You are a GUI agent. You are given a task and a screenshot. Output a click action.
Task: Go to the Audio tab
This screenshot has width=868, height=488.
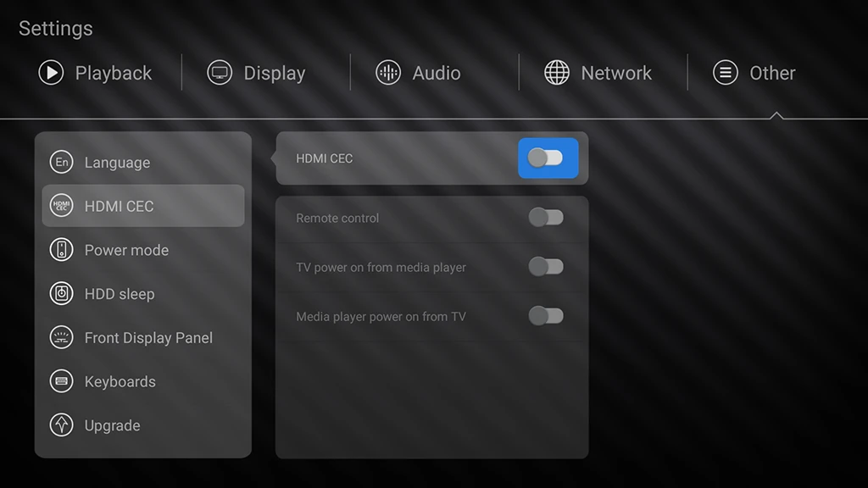click(x=418, y=73)
